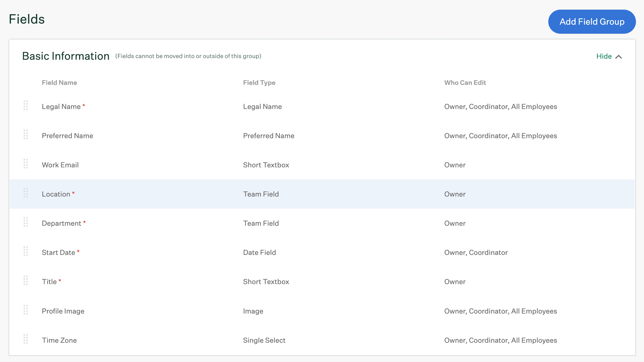Click Short Textbox type in Work Email row
Viewport: 644px width, 362px height.
coord(266,165)
